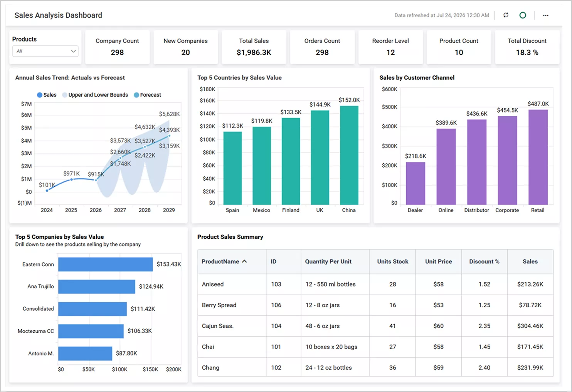The height and width of the screenshot is (392, 572).
Task: Click the Mexico bar in countries chart
Action: click(262, 166)
